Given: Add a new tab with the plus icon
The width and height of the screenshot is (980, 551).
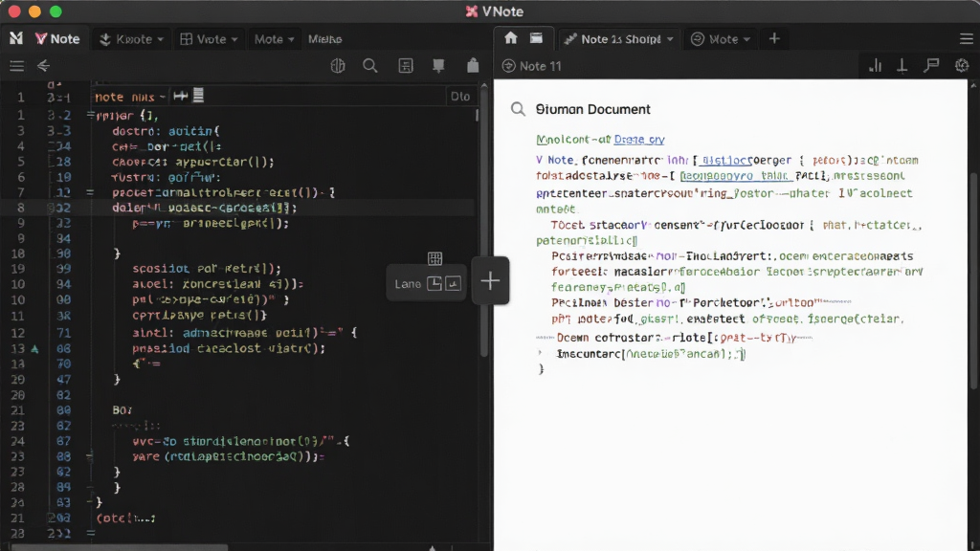Looking at the screenshot, I should point(774,38).
